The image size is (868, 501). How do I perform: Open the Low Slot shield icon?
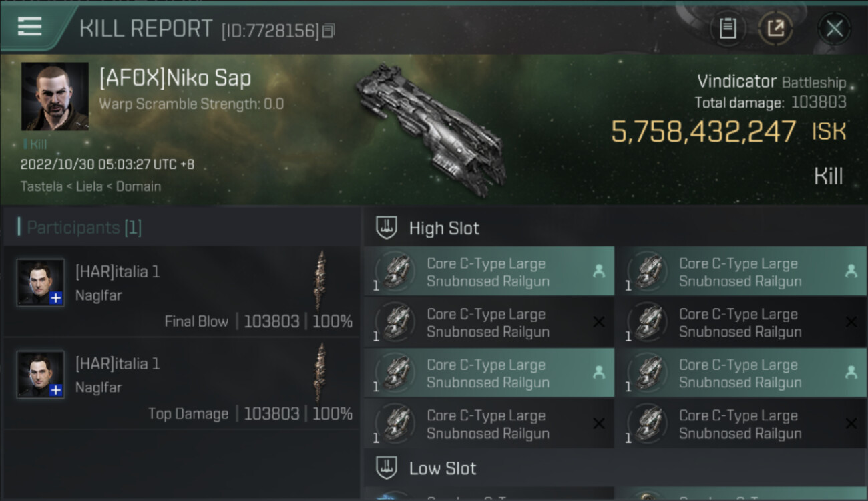(x=387, y=468)
